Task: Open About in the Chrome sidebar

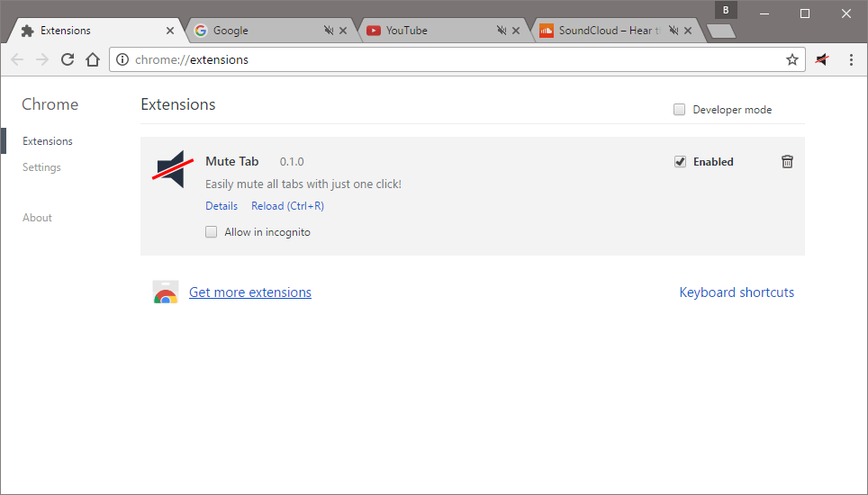Action: (37, 218)
